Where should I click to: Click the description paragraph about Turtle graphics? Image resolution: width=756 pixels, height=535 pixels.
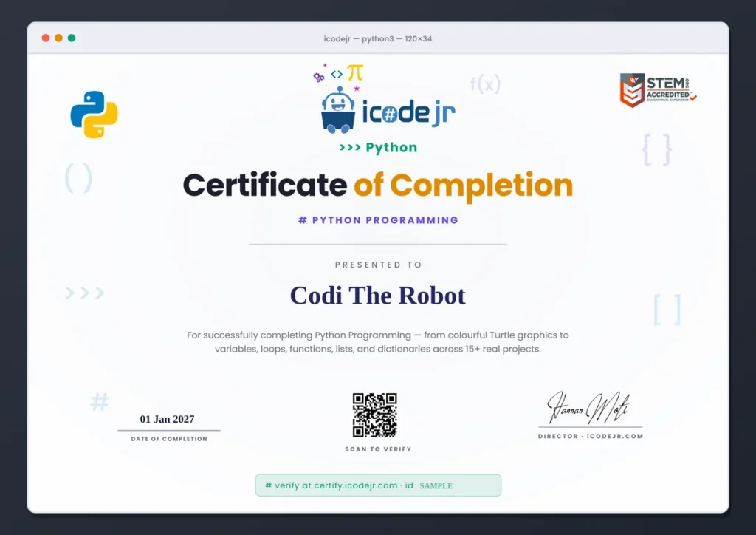coord(378,341)
